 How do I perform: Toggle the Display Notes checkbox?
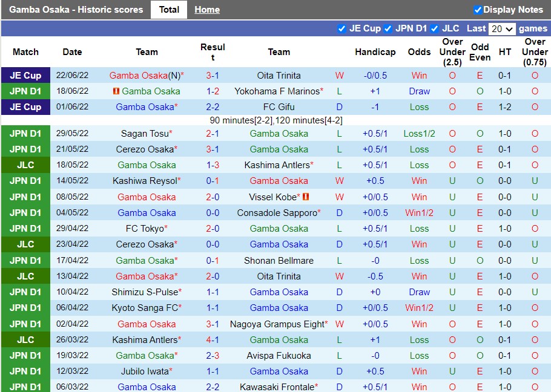coord(478,10)
